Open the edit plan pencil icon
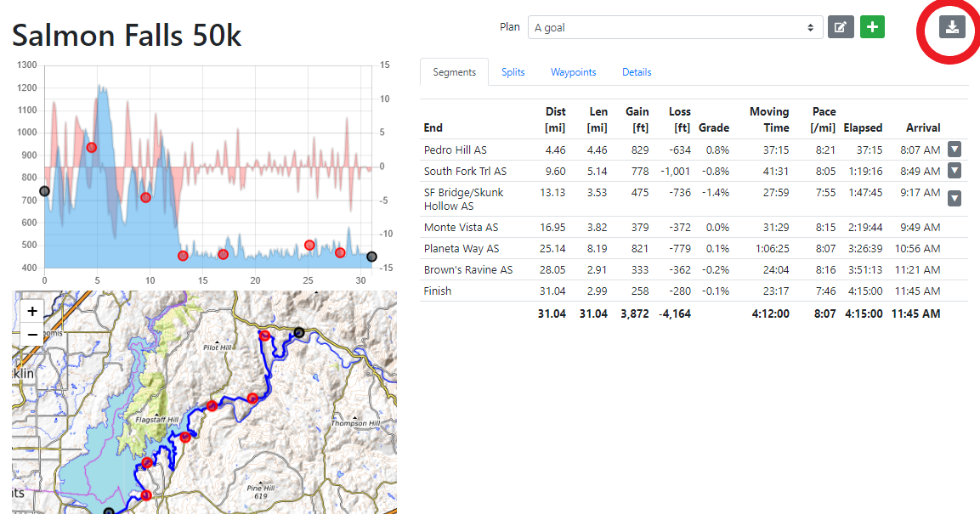980x514 pixels. point(840,26)
